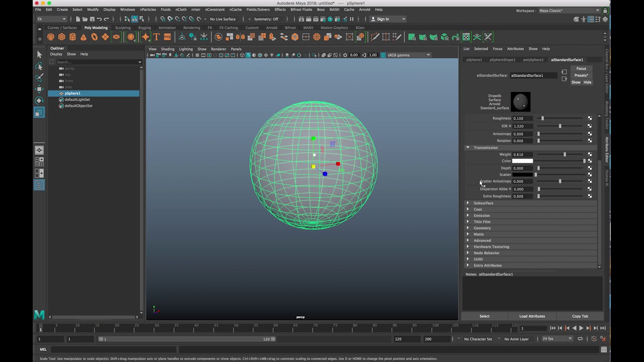Toggle the pause Viewport 2 icon
Image resolution: width=644 pixels, height=362 pixels.
click(x=352, y=19)
